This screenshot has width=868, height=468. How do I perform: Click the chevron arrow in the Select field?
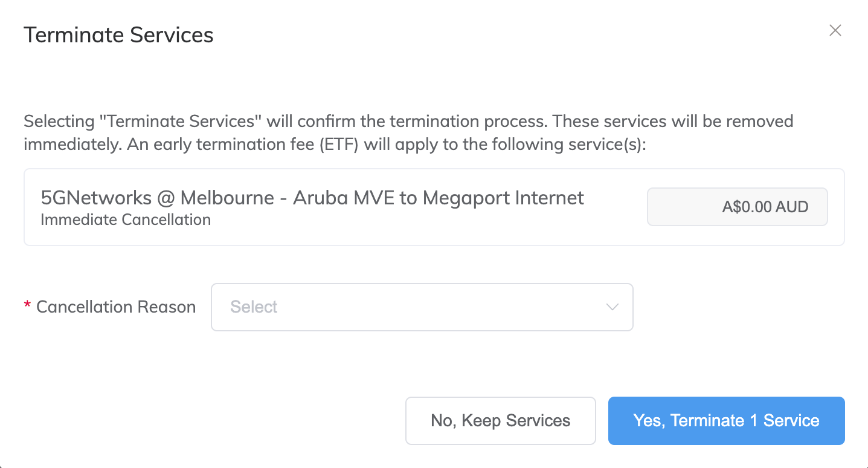pyautogui.click(x=612, y=307)
